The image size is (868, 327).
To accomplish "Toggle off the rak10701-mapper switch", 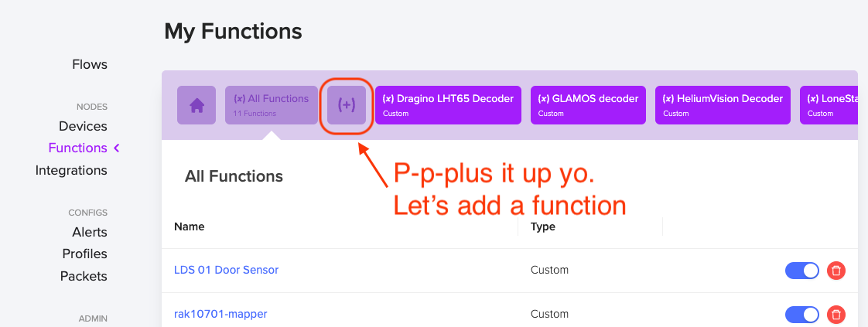I will (x=801, y=315).
